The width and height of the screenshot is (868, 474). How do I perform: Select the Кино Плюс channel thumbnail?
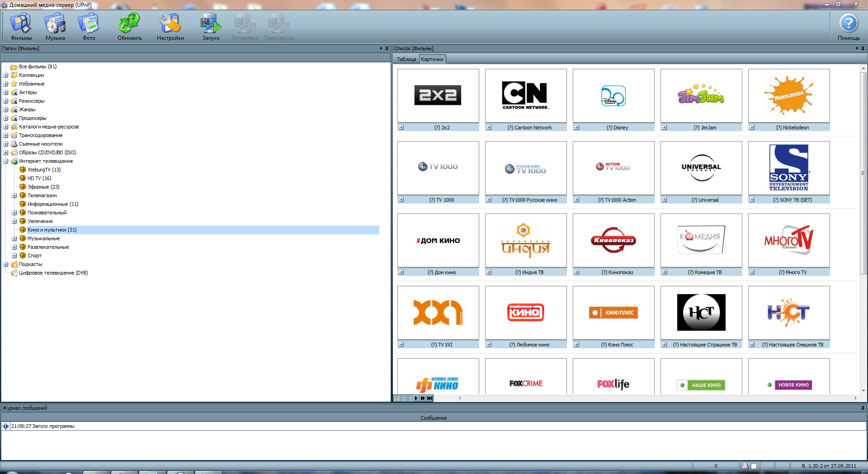(x=613, y=313)
